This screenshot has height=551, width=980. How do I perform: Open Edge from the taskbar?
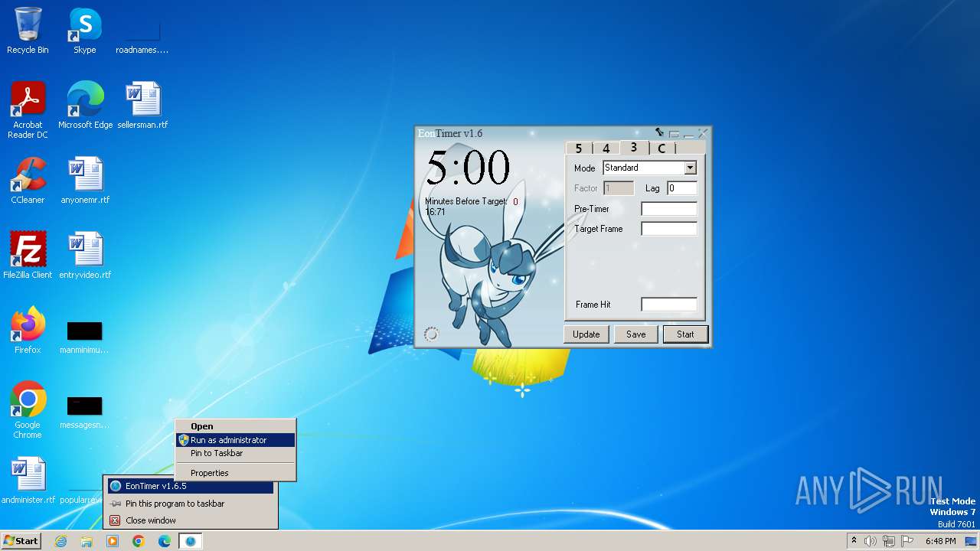pyautogui.click(x=165, y=541)
